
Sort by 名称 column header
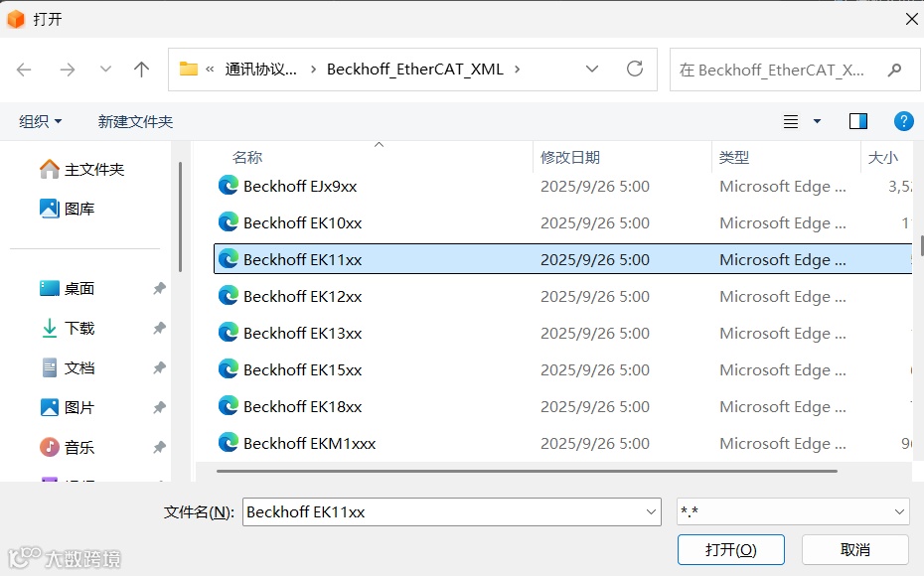tap(247, 157)
